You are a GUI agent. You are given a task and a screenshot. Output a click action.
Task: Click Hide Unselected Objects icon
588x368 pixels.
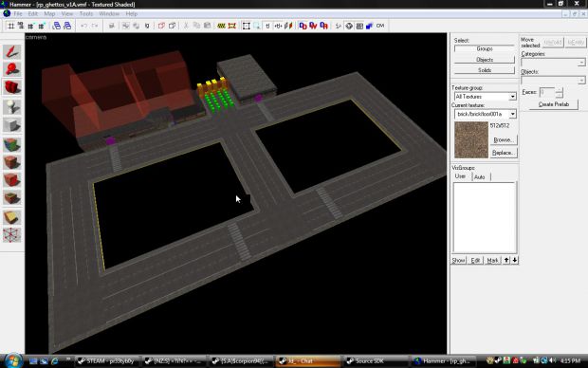(172, 26)
